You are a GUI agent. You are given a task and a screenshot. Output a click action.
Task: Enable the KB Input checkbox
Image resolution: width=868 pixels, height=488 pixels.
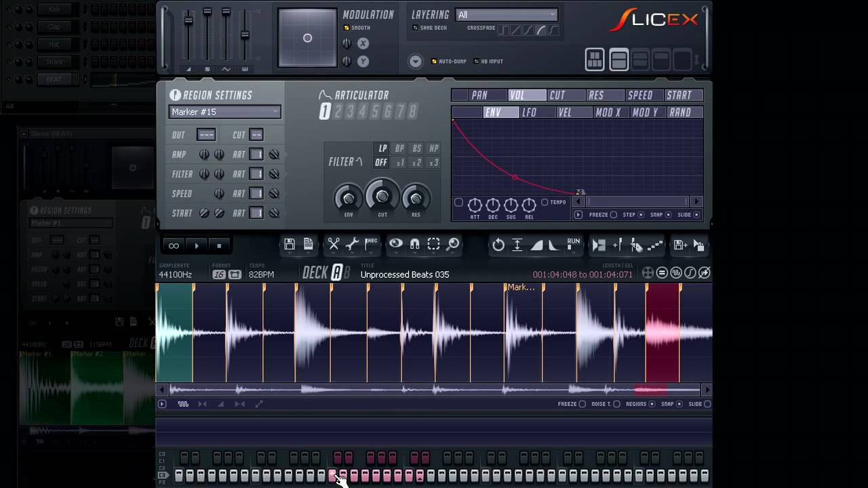tap(476, 62)
